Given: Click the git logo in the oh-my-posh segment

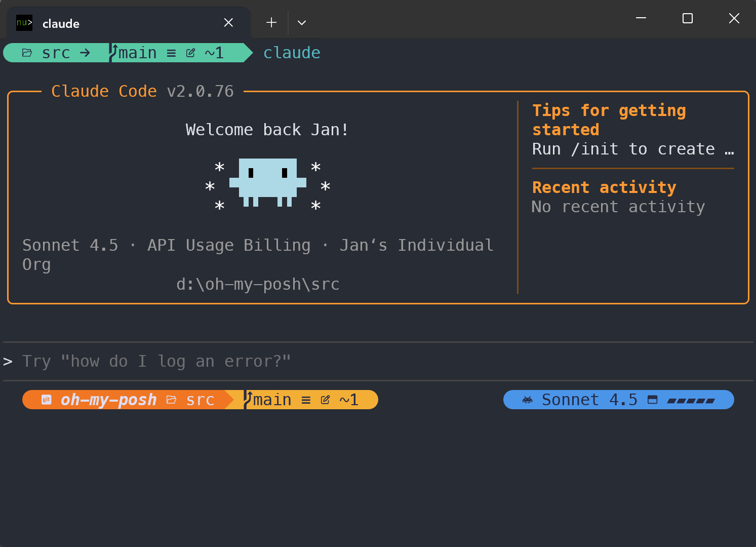Looking at the screenshot, I should [x=47, y=400].
